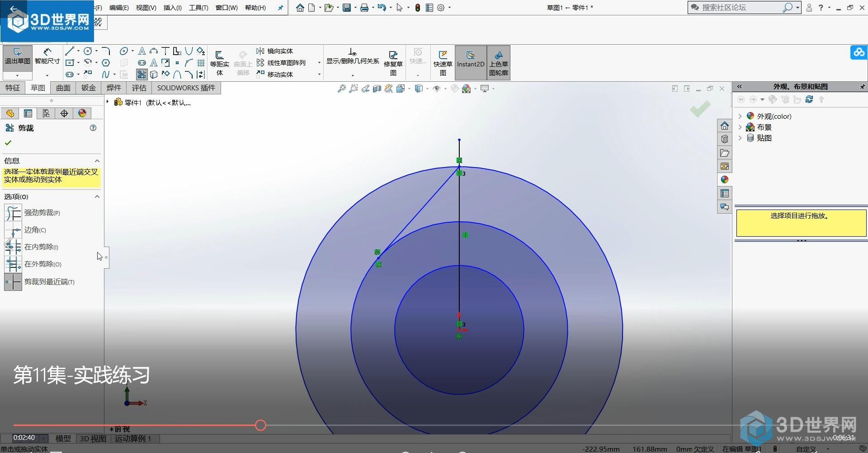Collapse the 信息 section

[97, 161]
